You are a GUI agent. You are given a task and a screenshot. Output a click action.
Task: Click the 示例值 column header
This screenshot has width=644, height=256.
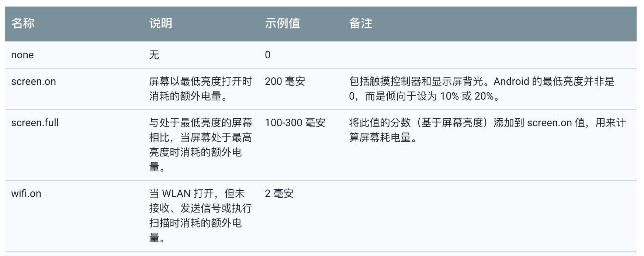coord(282,23)
